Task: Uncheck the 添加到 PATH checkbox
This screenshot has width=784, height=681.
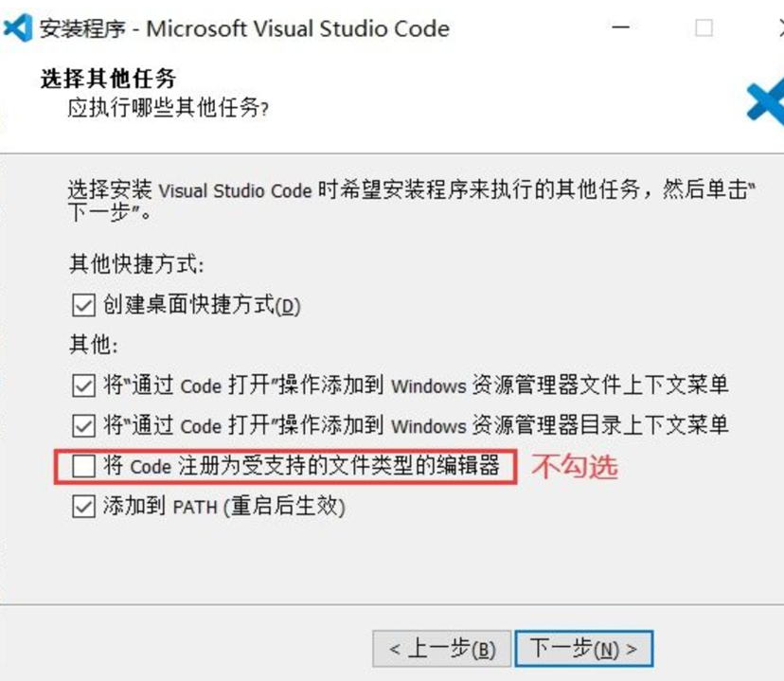Action: [x=83, y=507]
